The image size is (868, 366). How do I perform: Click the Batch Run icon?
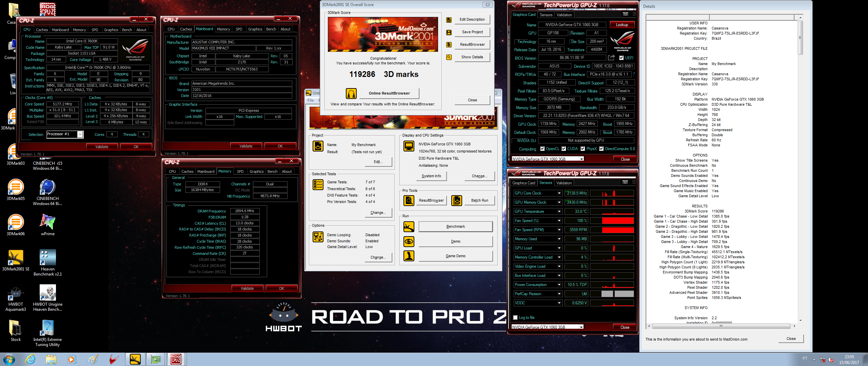pyautogui.click(x=456, y=200)
